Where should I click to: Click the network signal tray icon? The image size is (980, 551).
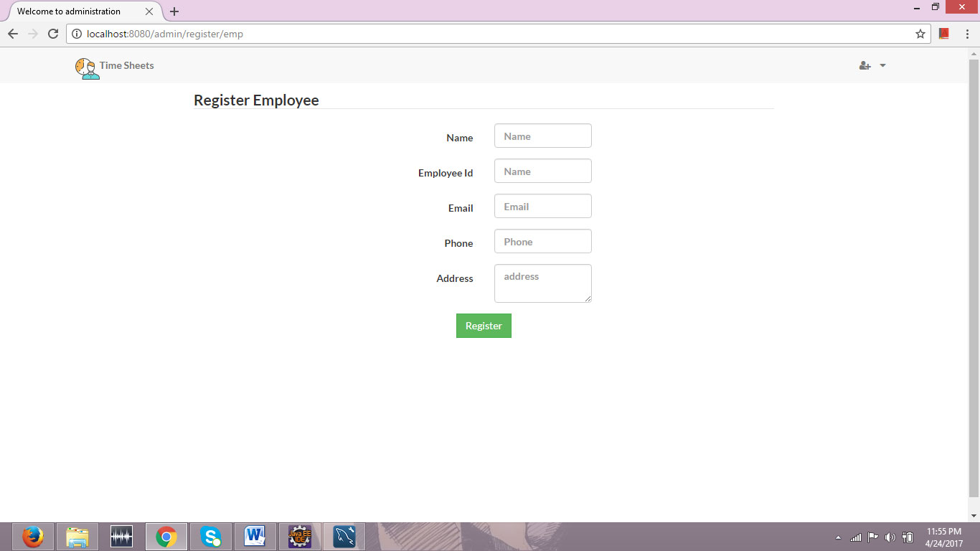click(x=855, y=537)
